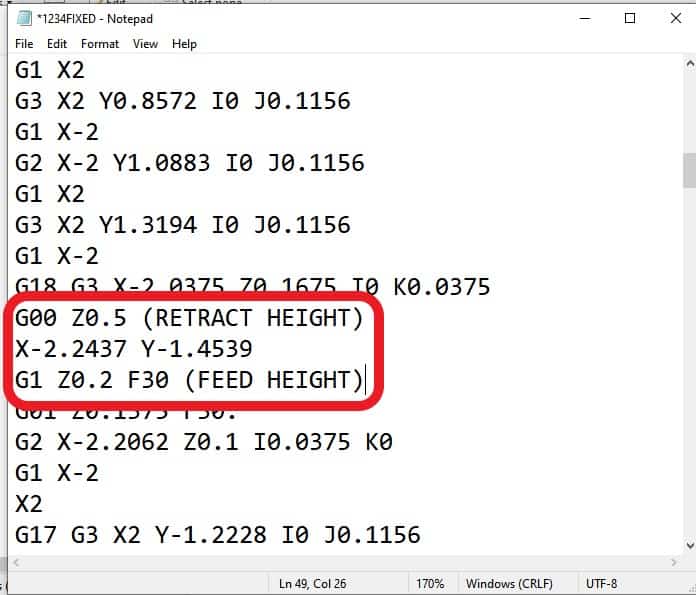This screenshot has width=696, height=595.
Task: Click the line 'G2 X-2.2062 Z0.1 I0.0375 K0'
Action: pyautogui.click(x=204, y=442)
